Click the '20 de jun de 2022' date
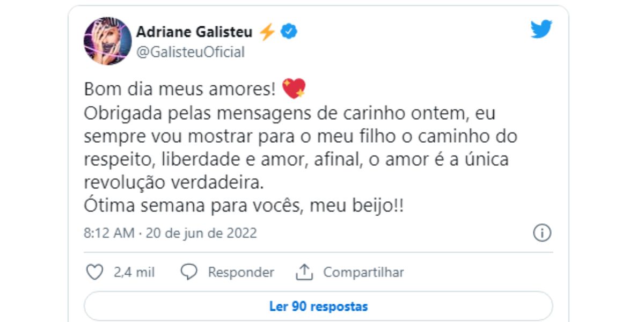644x322 pixels. click(201, 233)
